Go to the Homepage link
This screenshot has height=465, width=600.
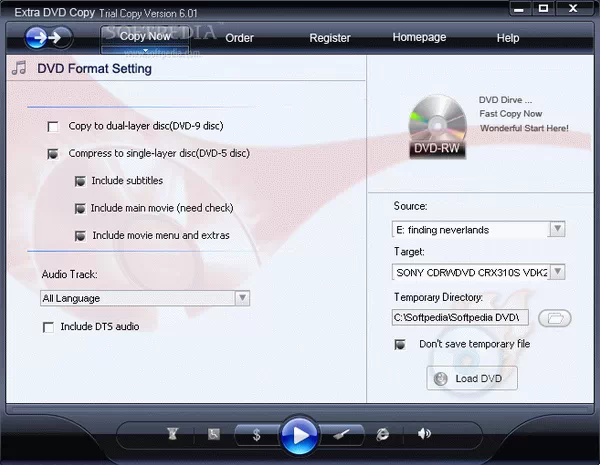(419, 38)
